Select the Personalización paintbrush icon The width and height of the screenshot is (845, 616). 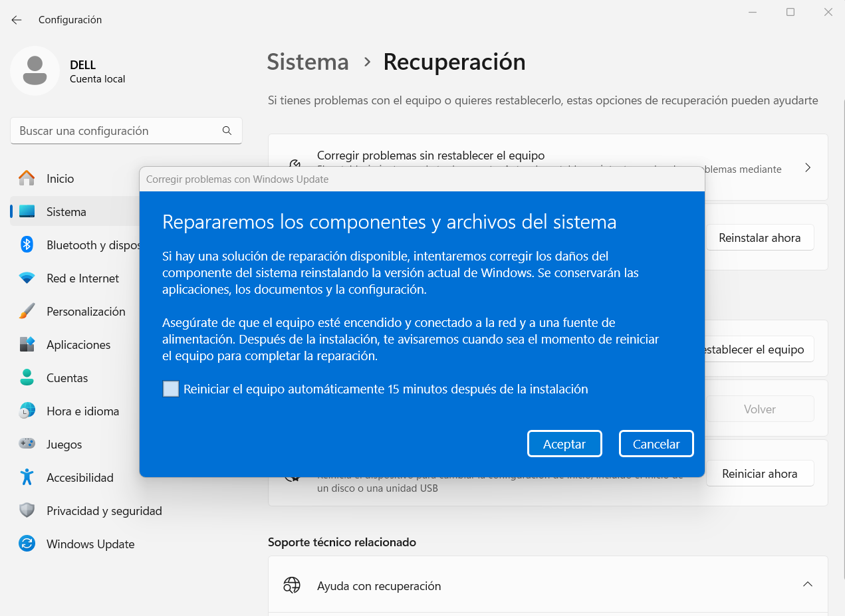27,311
